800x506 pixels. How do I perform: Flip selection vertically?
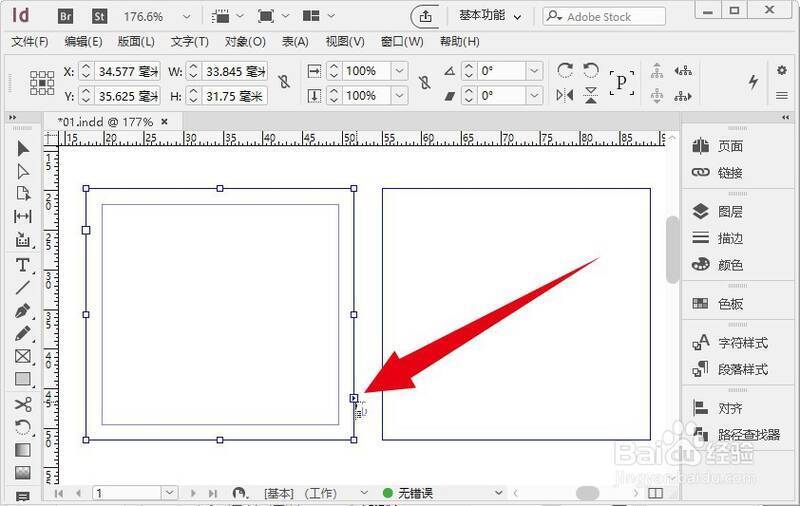point(591,95)
